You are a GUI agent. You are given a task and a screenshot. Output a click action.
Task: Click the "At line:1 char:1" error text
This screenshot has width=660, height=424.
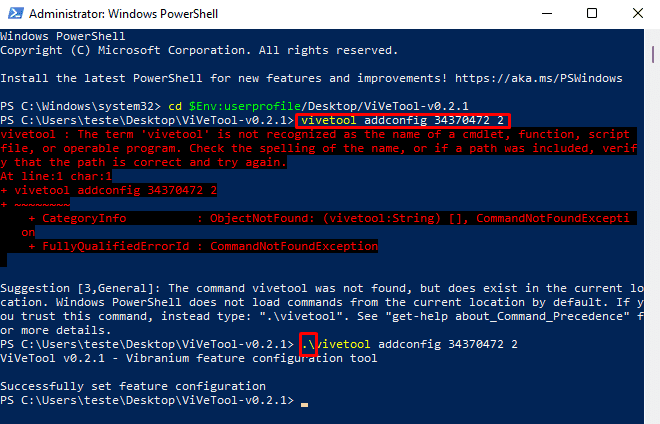(56, 176)
